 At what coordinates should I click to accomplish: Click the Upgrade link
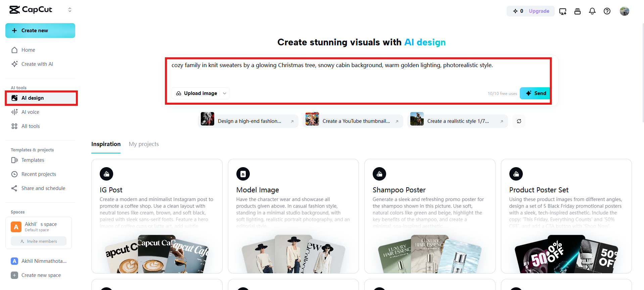pyautogui.click(x=539, y=11)
